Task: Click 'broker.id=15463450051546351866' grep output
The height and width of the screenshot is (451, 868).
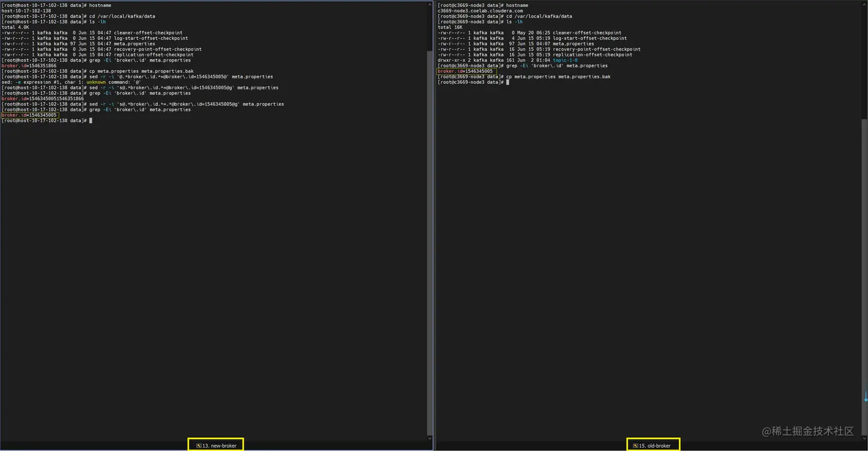Action: [43, 99]
